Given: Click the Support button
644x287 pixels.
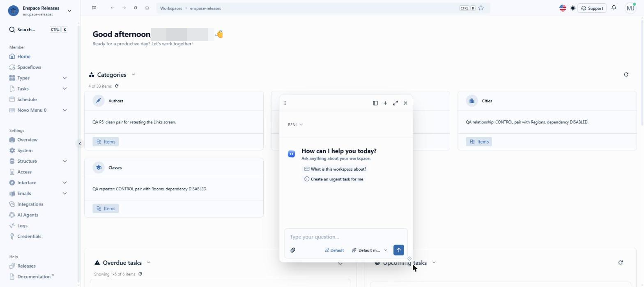Looking at the screenshot, I should coord(592,8).
